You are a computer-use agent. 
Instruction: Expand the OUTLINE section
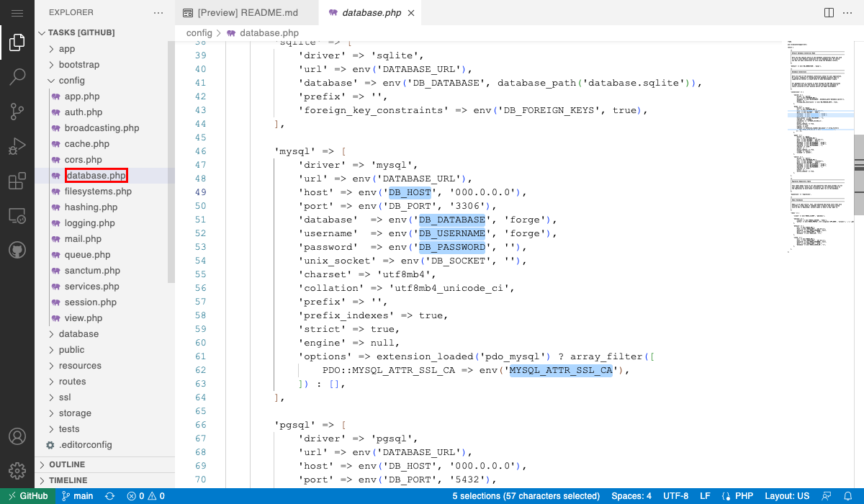[67, 464]
